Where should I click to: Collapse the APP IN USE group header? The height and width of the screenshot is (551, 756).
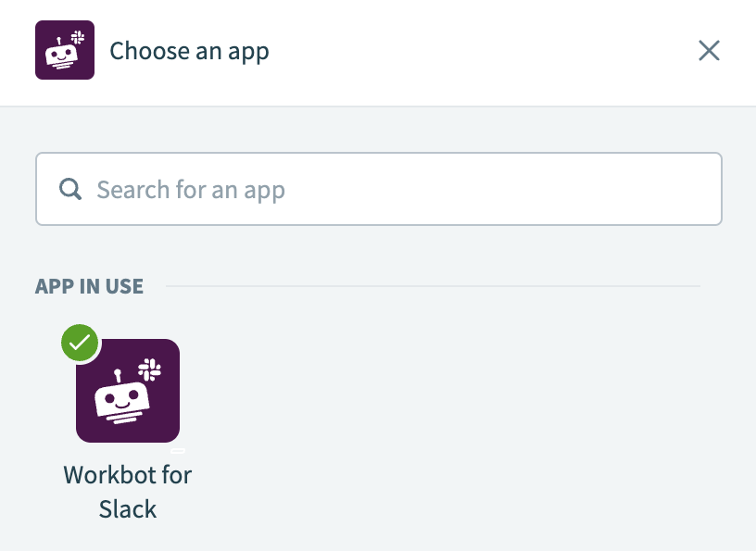click(89, 286)
